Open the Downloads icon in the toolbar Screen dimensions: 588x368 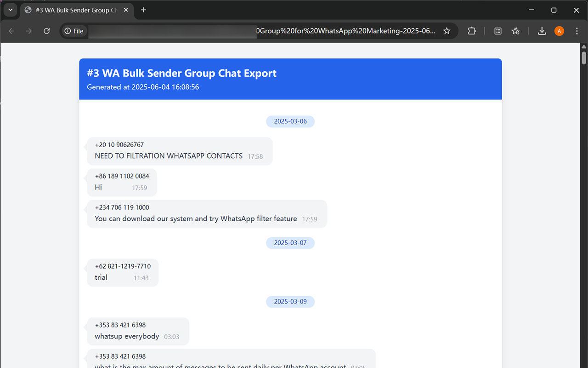click(542, 31)
